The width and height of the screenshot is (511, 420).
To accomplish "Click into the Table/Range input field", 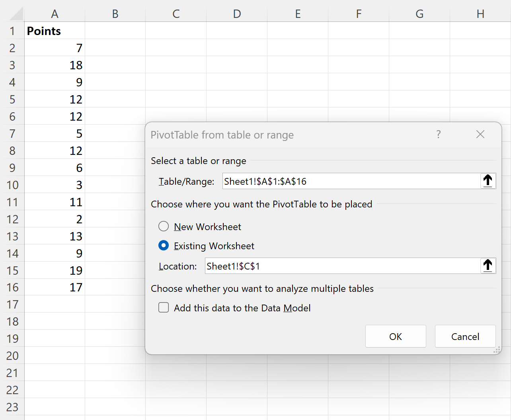I will click(351, 181).
